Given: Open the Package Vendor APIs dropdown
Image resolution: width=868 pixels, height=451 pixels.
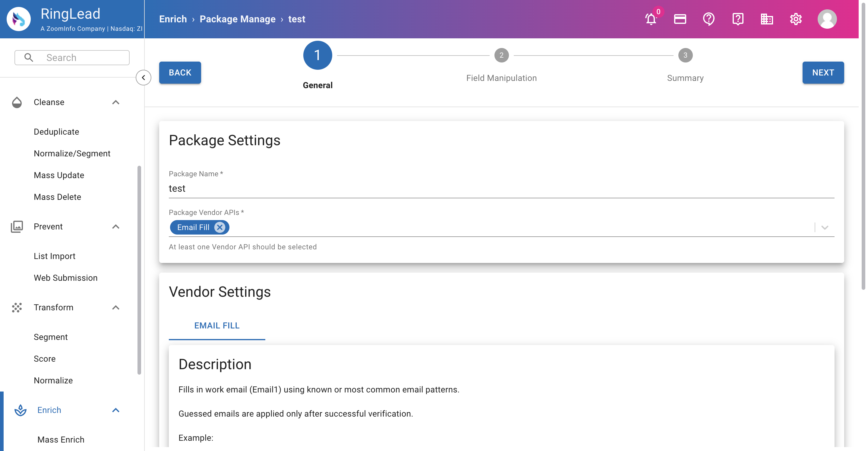Looking at the screenshot, I should click(x=825, y=227).
